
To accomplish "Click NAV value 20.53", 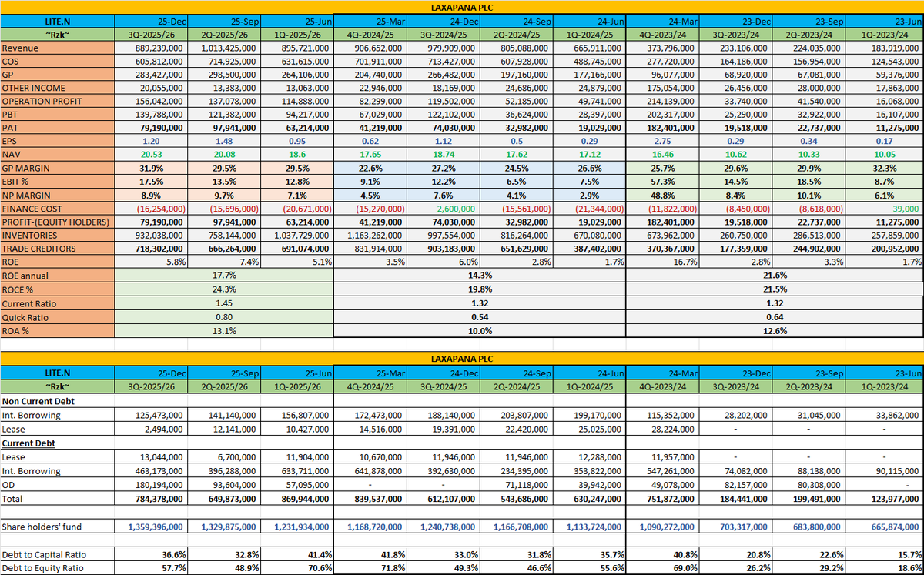I will coord(151,154).
